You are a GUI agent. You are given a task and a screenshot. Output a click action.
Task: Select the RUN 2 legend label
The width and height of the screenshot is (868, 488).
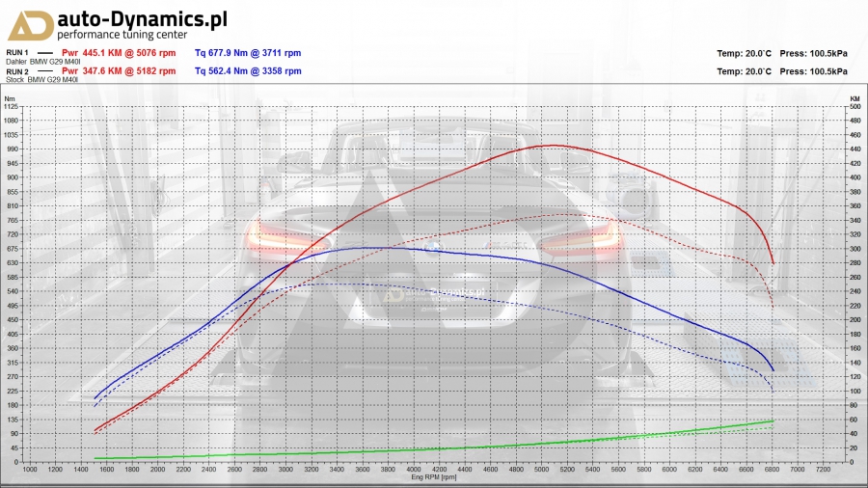coord(17,71)
